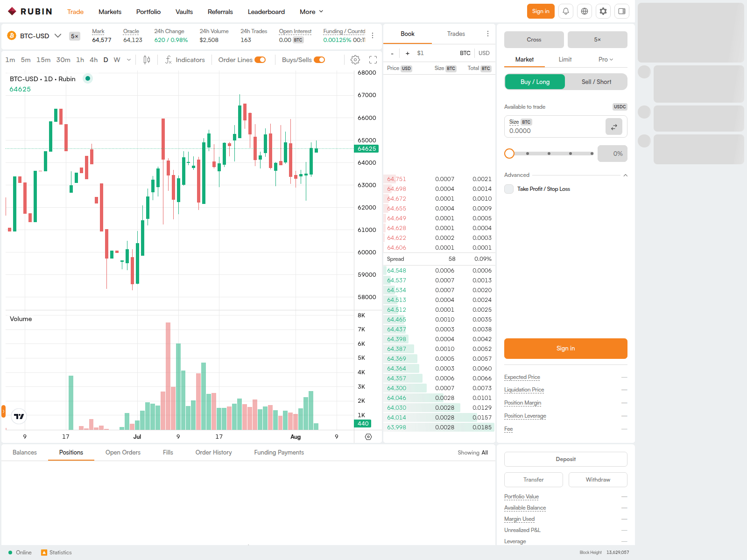Click the TradingView logo on chart
Image resolution: width=747 pixels, height=560 pixels.
click(x=19, y=416)
